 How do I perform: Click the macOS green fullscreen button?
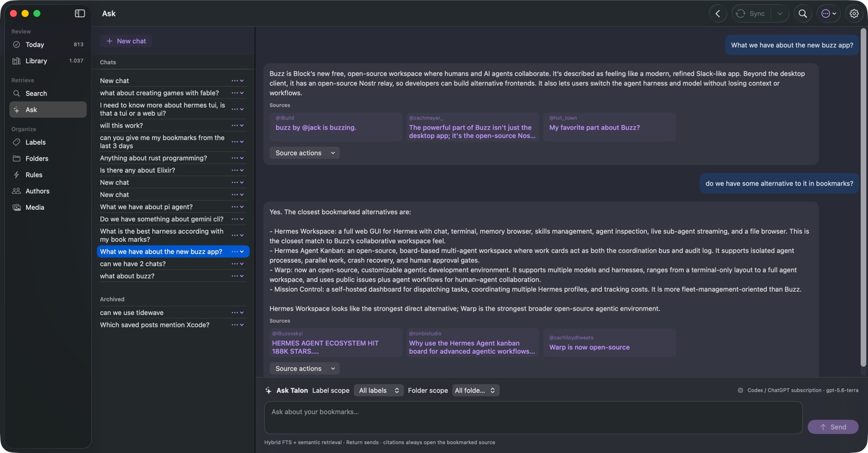point(37,14)
